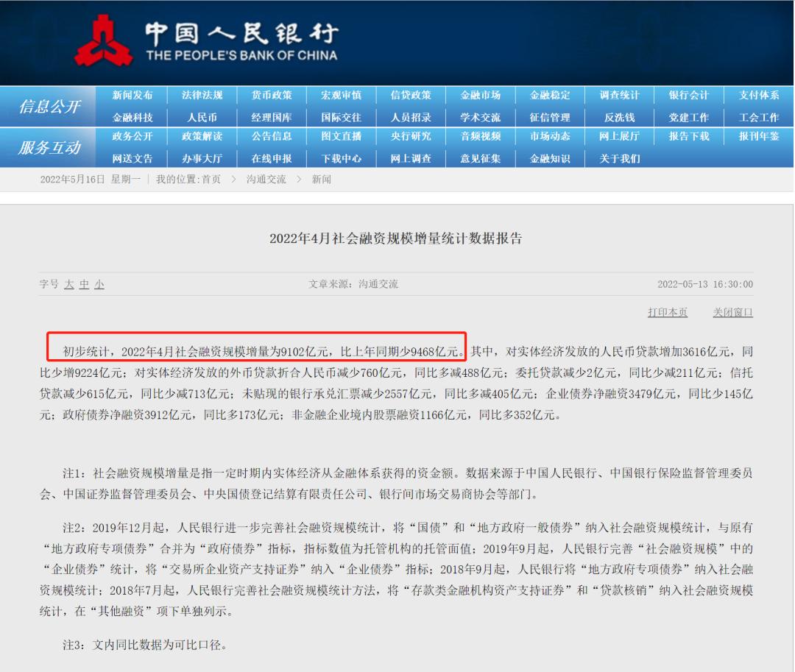Open 沟通交流 in the breadcrumb trail

coord(265,179)
